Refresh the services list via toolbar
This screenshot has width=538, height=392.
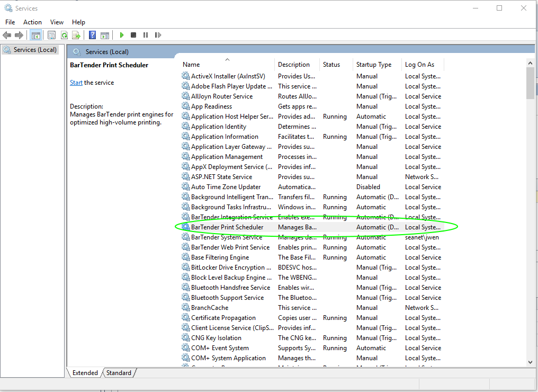(x=64, y=35)
